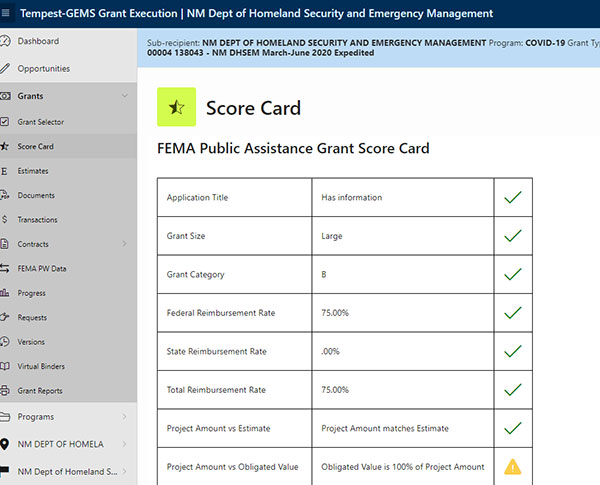The width and height of the screenshot is (600, 485).
Task: Click the Estimates sidebar icon
Action: 5,171
